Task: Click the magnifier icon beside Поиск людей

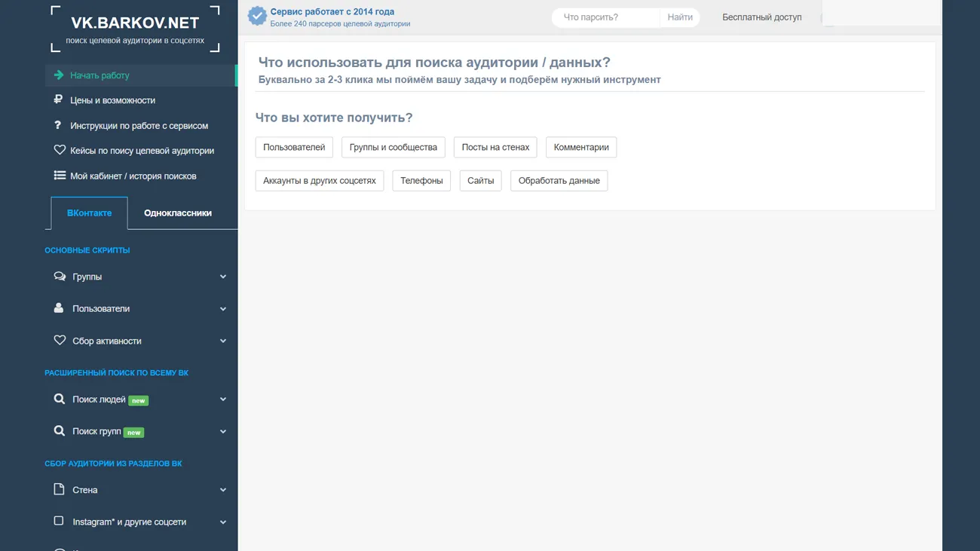Action: pyautogui.click(x=59, y=399)
